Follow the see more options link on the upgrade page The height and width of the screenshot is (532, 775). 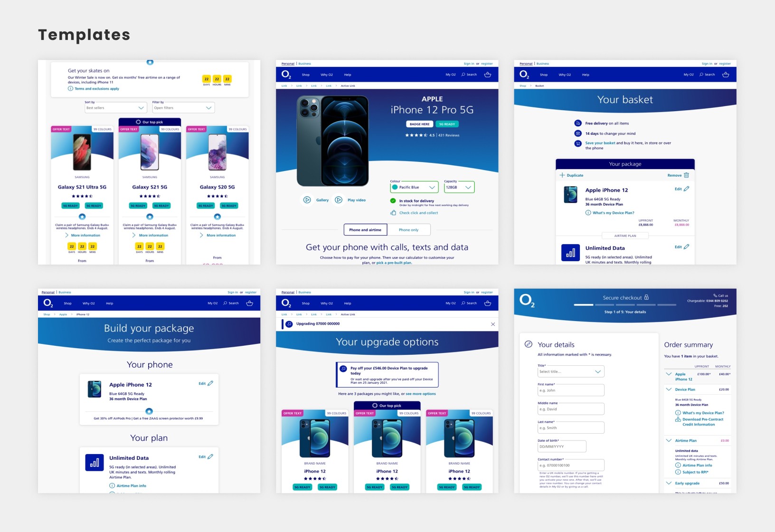click(421, 394)
